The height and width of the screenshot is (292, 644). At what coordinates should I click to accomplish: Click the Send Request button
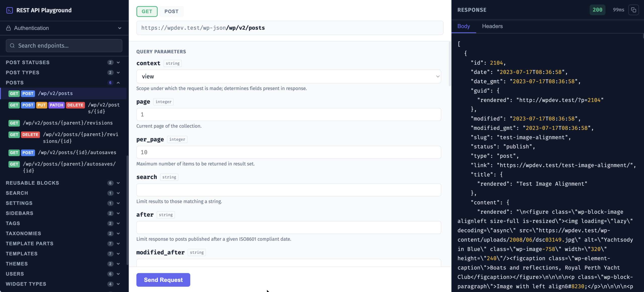click(163, 280)
